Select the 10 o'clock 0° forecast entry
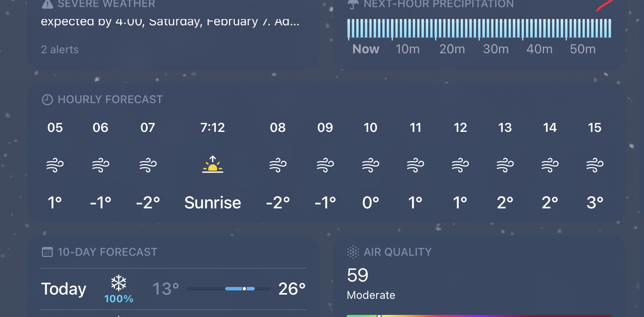 (370, 165)
